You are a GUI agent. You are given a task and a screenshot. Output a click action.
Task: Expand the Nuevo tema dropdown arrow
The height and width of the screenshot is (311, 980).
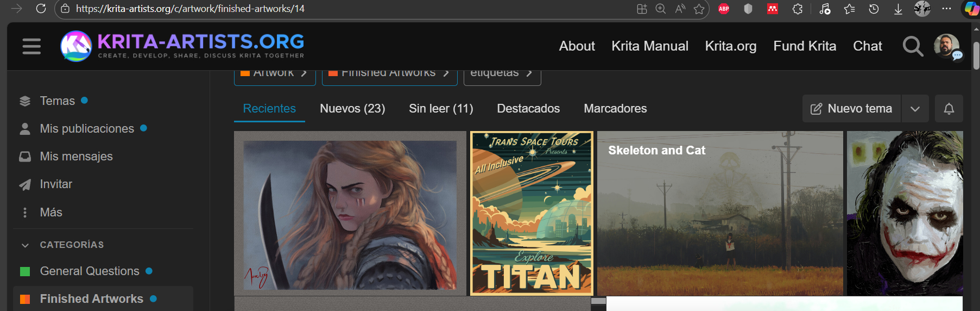pyautogui.click(x=915, y=109)
